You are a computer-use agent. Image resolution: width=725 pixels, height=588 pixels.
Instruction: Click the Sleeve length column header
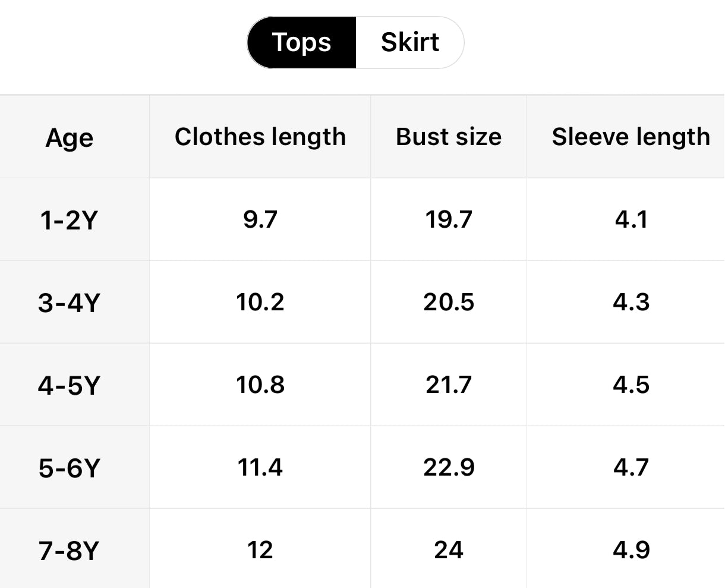[x=631, y=137]
